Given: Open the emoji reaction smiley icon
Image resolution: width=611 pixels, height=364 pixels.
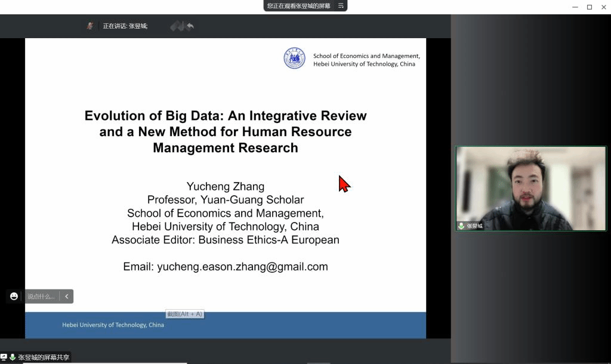Looking at the screenshot, I should click(x=14, y=296).
